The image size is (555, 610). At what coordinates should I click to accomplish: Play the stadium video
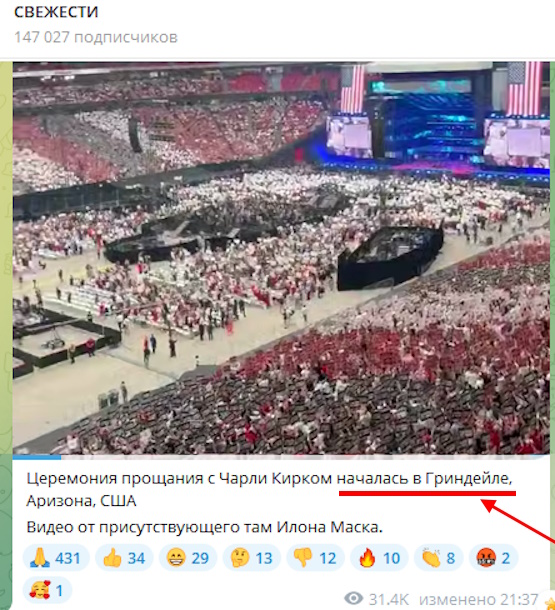[281, 258]
